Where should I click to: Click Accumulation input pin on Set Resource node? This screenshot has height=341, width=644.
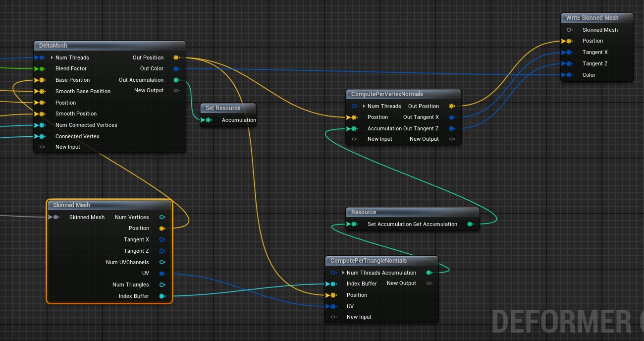point(209,120)
